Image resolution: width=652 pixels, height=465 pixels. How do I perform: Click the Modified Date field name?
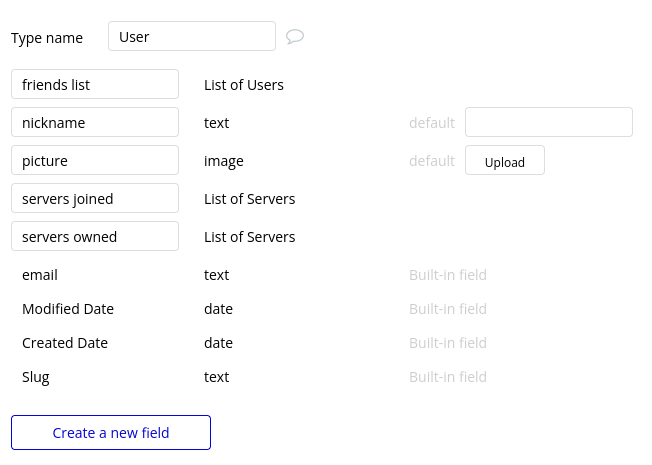[x=68, y=309]
